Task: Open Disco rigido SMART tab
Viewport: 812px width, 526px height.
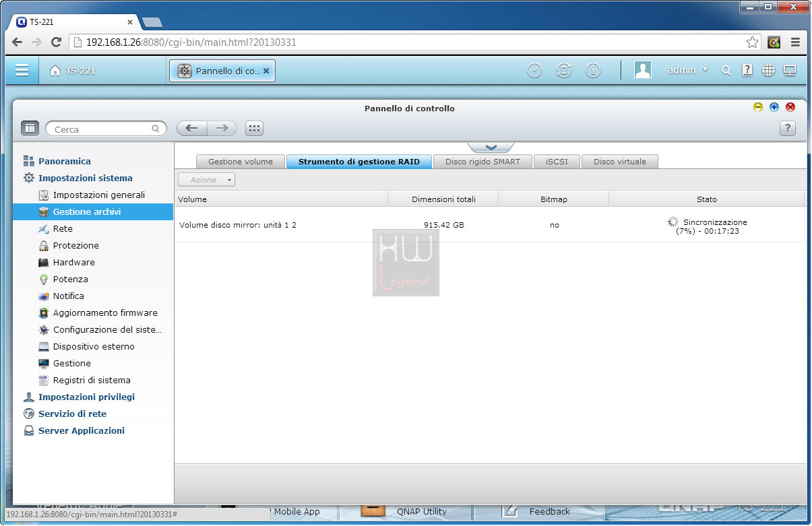Action: (483, 162)
